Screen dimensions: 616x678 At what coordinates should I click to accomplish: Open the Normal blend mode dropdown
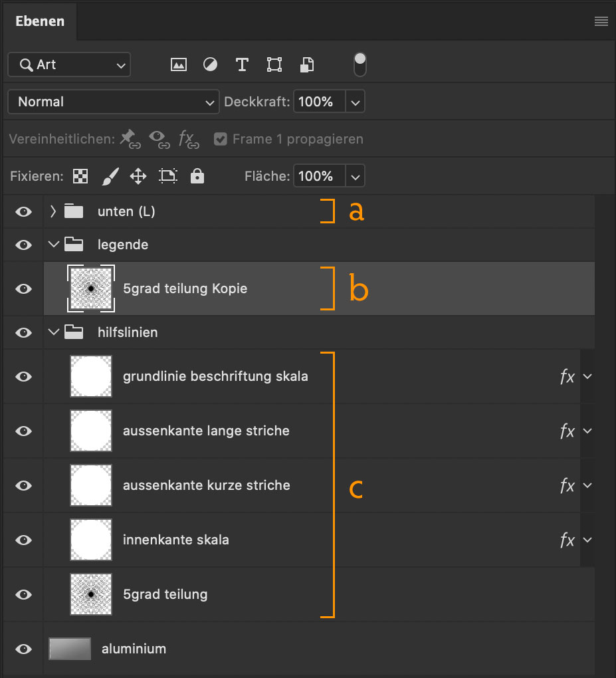pyautogui.click(x=113, y=102)
